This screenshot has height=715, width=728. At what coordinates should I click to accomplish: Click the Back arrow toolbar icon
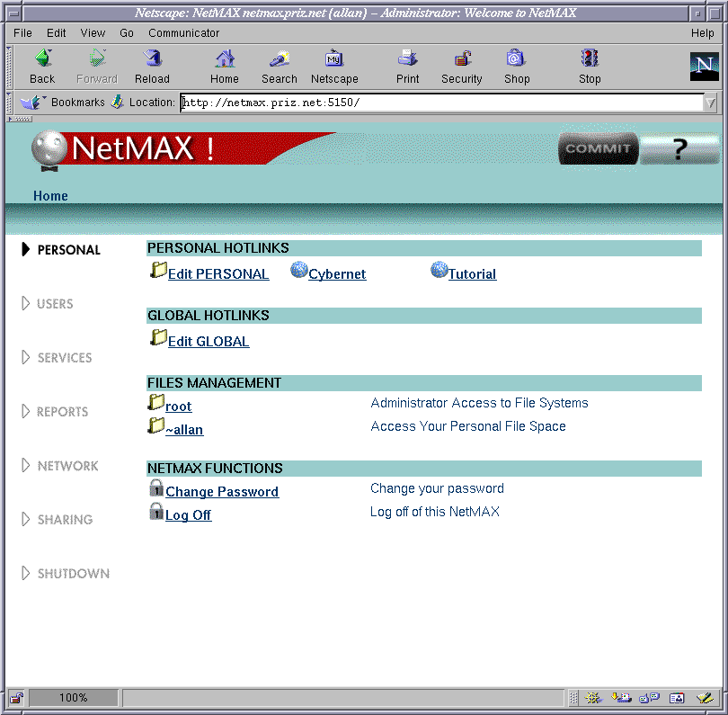(x=42, y=59)
